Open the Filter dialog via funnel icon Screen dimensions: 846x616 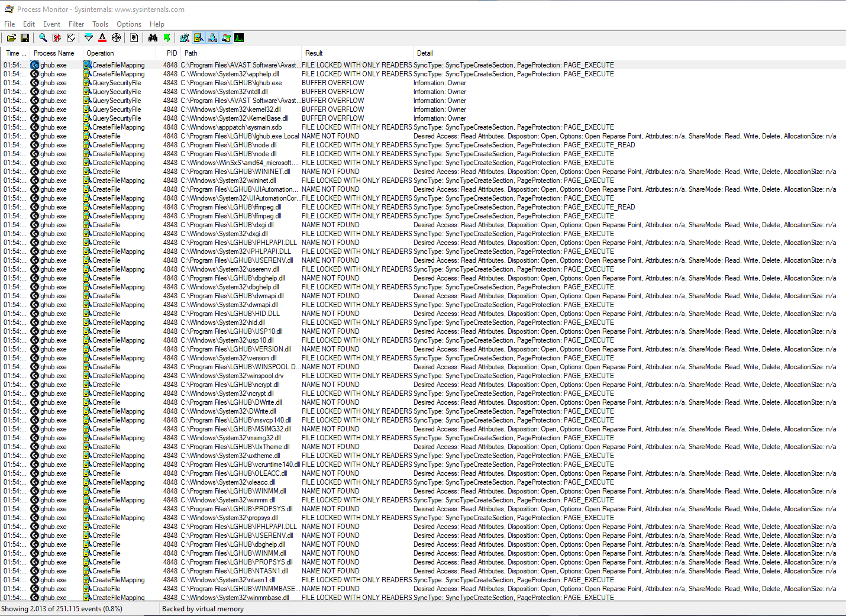[89, 38]
